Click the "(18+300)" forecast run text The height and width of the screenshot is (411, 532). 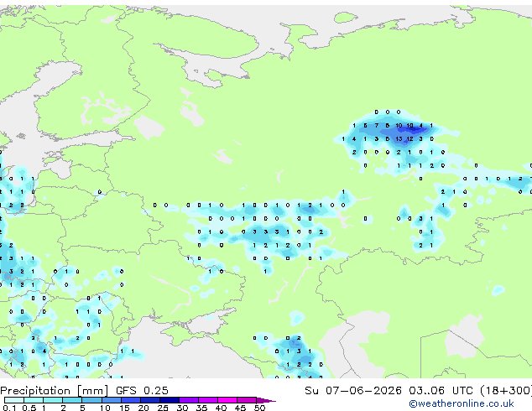[506, 391]
